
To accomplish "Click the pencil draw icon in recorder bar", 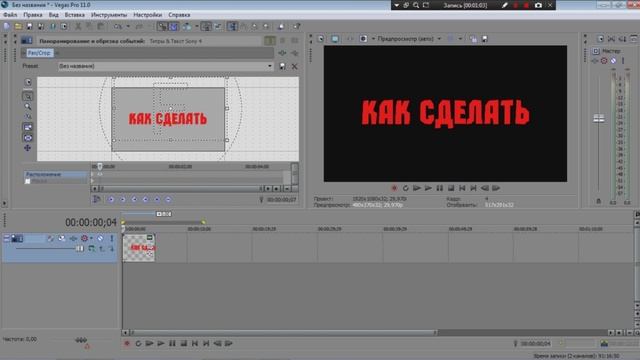I will pyautogui.click(x=504, y=5).
